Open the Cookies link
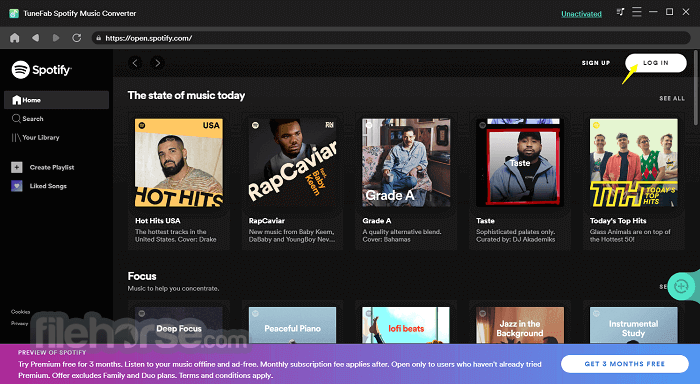 (x=21, y=312)
